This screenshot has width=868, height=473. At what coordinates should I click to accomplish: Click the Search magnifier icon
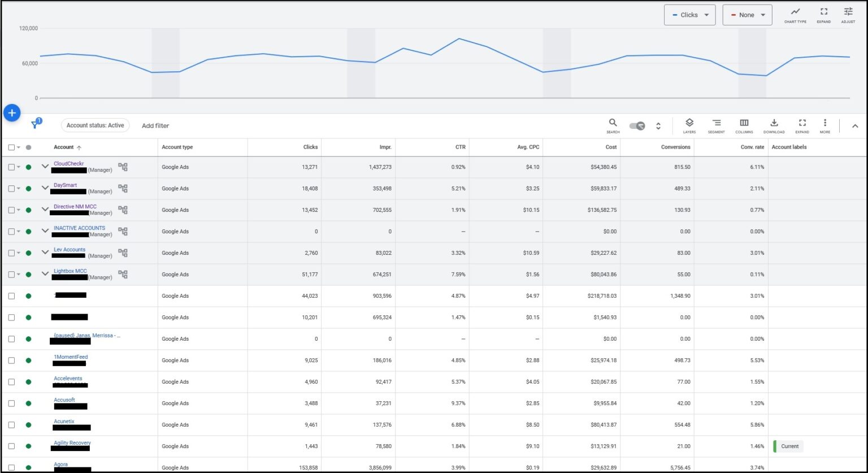pyautogui.click(x=613, y=125)
